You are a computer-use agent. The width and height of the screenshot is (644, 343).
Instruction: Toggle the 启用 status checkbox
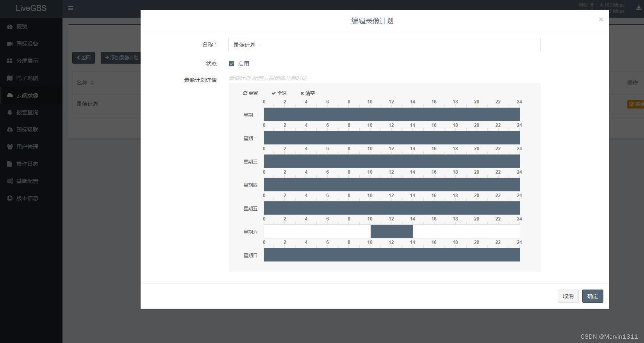coord(232,64)
